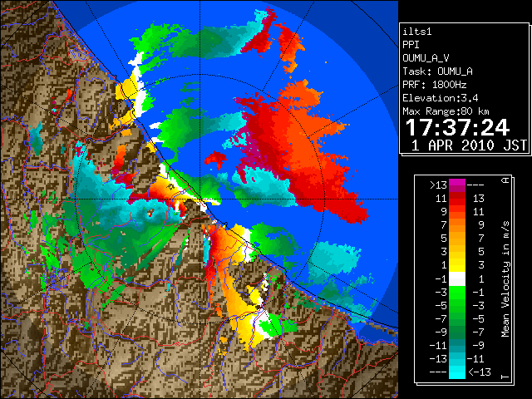This screenshot has height=399, width=532.
Task: Click the 'T' letter at legend bottom corner
Action: 505,377
